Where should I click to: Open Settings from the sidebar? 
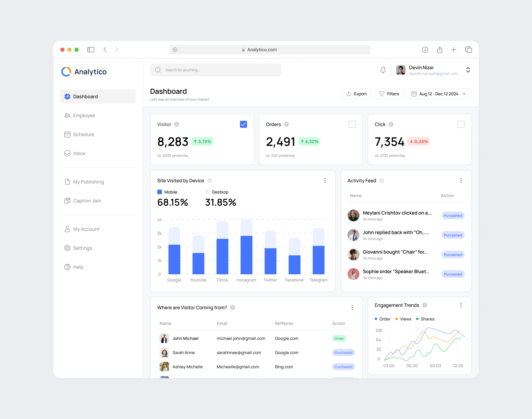82,248
